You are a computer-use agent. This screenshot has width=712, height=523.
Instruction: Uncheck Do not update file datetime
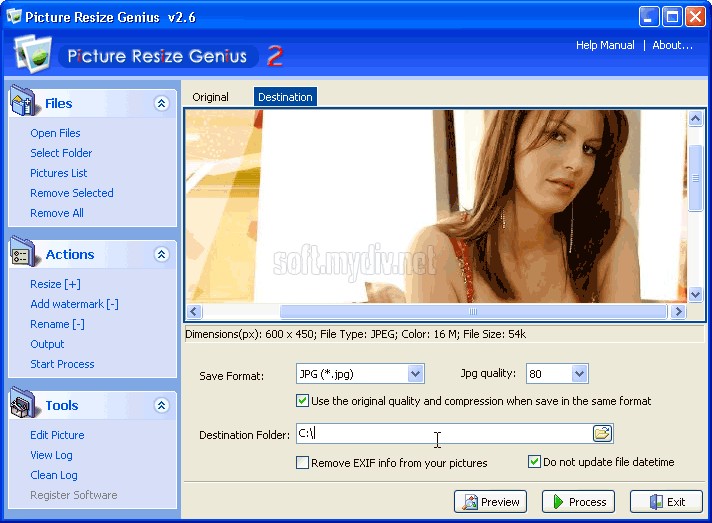coord(534,462)
